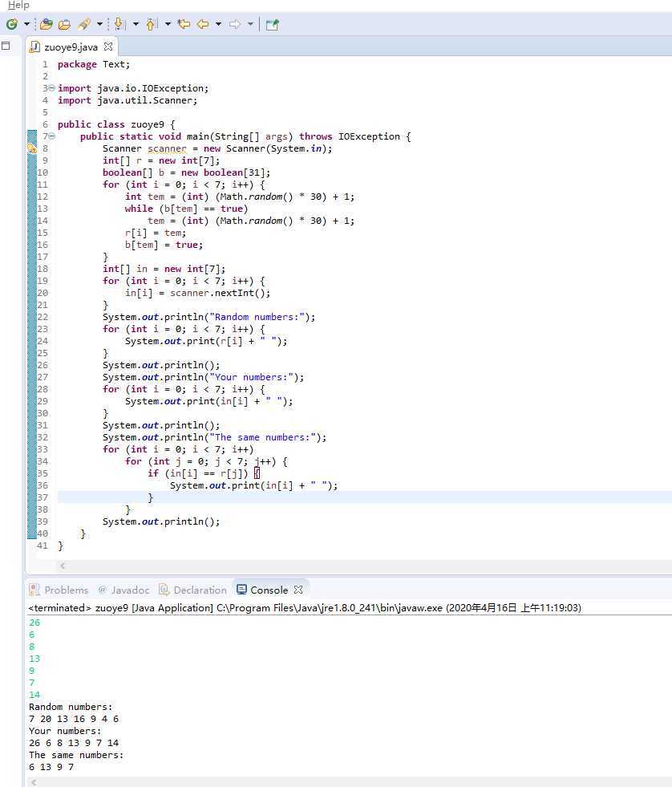Click the Pin Editor icon
Viewport: 672px width, 787px height.
click(x=272, y=24)
